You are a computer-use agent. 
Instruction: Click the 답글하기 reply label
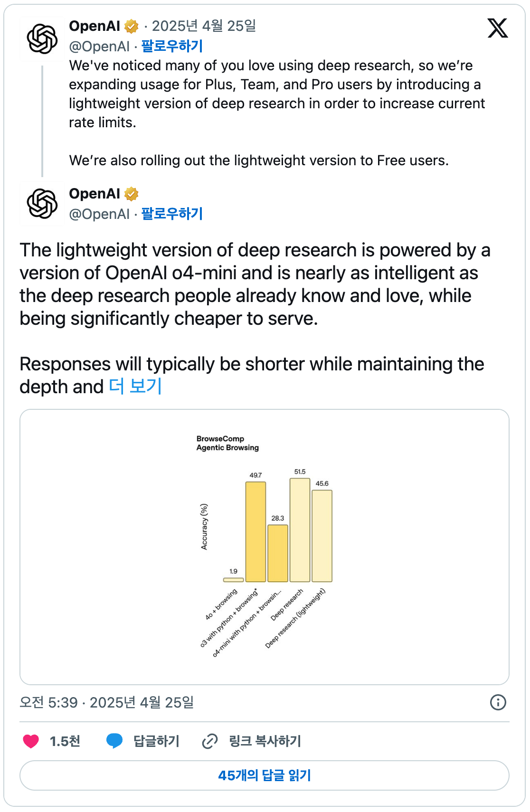[x=156, y=741]
